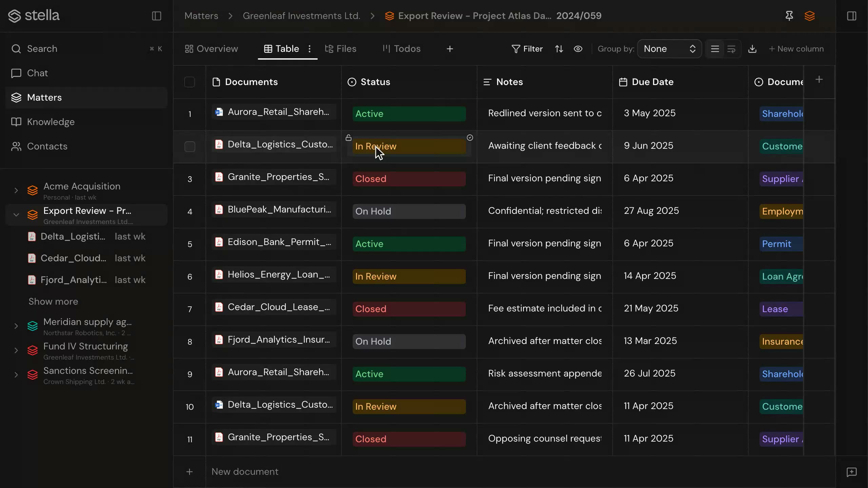Click the Permit tag for Edison_Bank row
Screen dimensions: 868x488
[781, 244]
